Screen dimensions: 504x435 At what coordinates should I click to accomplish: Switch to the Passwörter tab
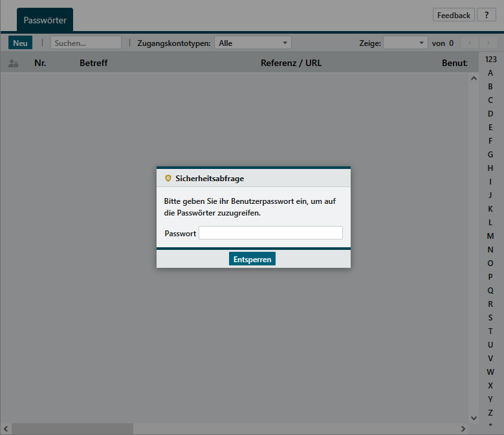[x=45, y=20]
